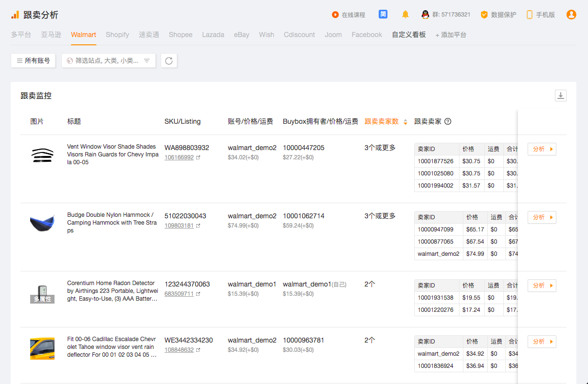Screen dimensions: 588x384
Task: Open the site and category filter dropdown
Action: point(109,61)
